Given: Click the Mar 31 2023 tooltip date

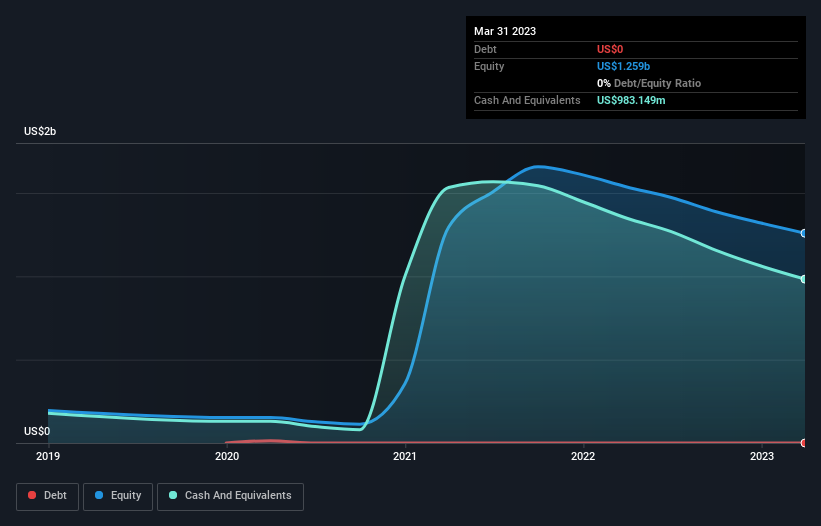Looking at the screenshot, I should pos(505,31).
